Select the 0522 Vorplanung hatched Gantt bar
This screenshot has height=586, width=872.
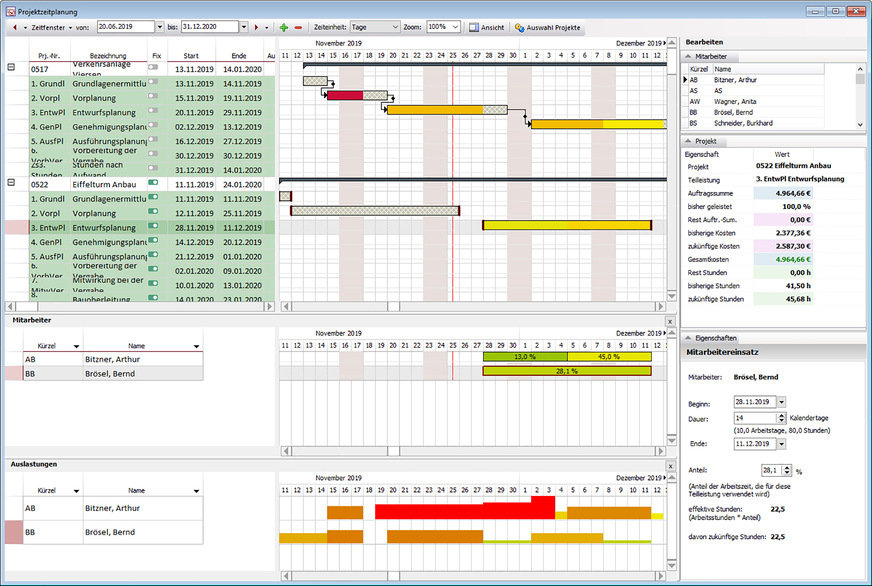point(375,211)
